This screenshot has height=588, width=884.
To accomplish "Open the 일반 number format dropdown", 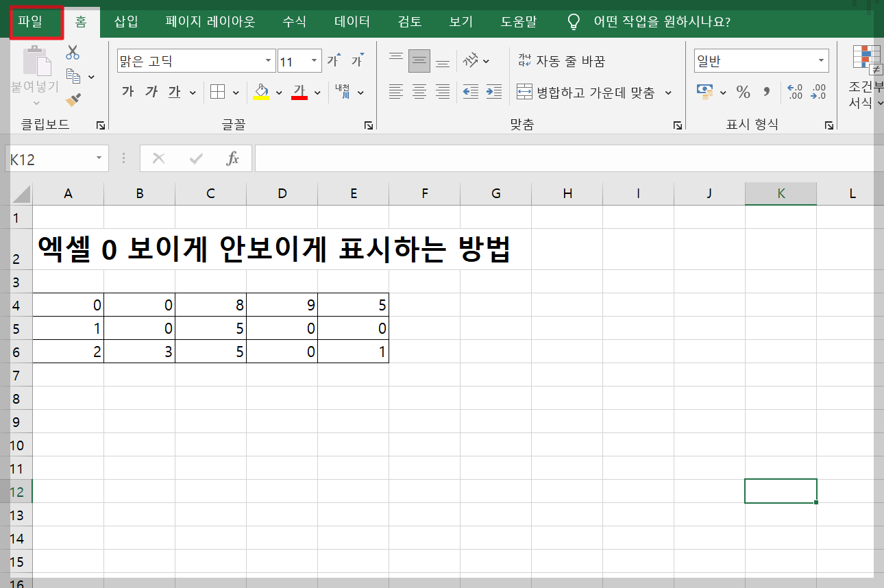I will coord(822,60).
